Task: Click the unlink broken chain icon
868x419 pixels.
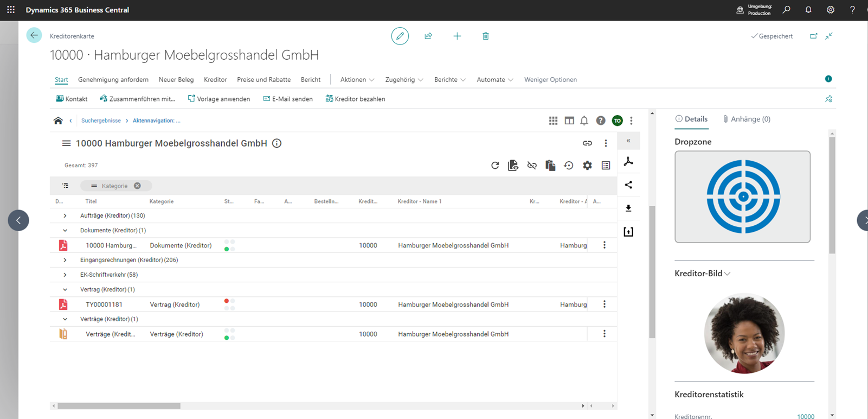Action: tap(532, 166)
